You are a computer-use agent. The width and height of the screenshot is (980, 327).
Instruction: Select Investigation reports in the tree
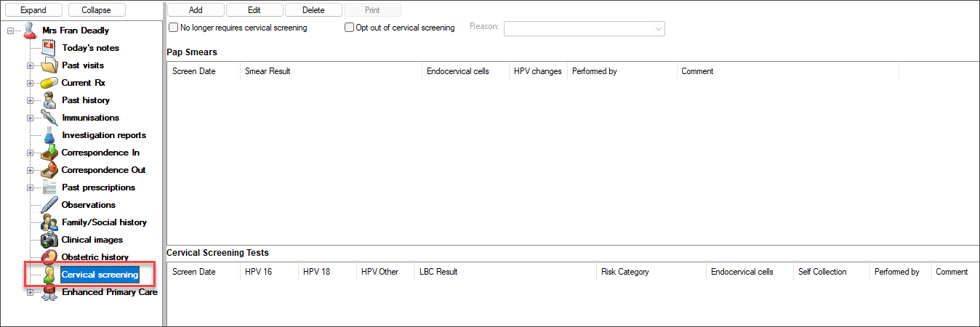104,135
